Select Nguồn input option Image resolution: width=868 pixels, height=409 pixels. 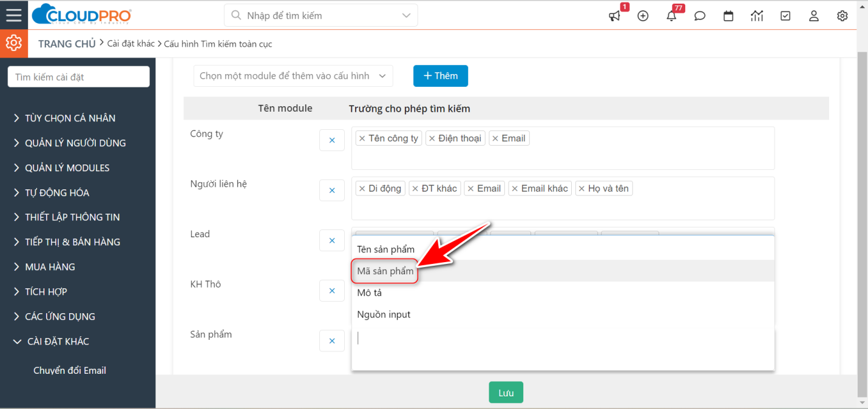coord(563,315)
